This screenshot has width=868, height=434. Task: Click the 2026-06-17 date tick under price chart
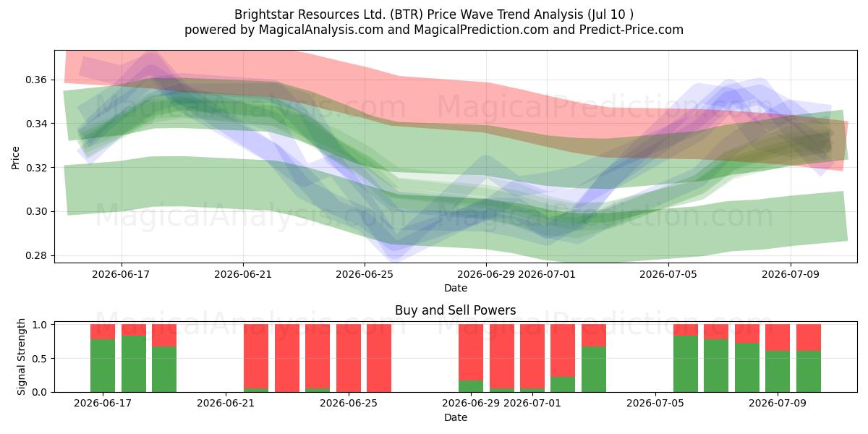click(121, 274)
